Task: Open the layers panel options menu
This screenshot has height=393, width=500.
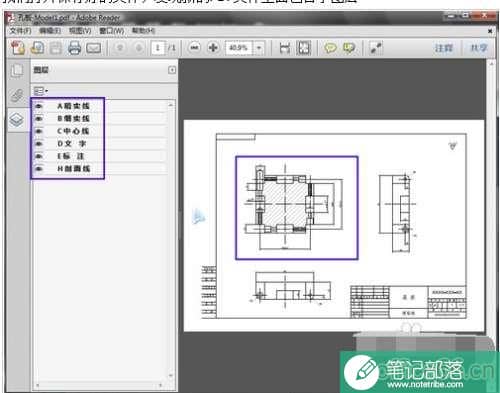Action: click(41, 91)
